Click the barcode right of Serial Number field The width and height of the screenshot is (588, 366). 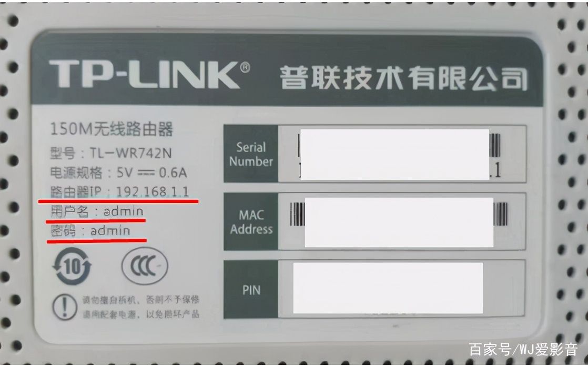coord(495,145)
